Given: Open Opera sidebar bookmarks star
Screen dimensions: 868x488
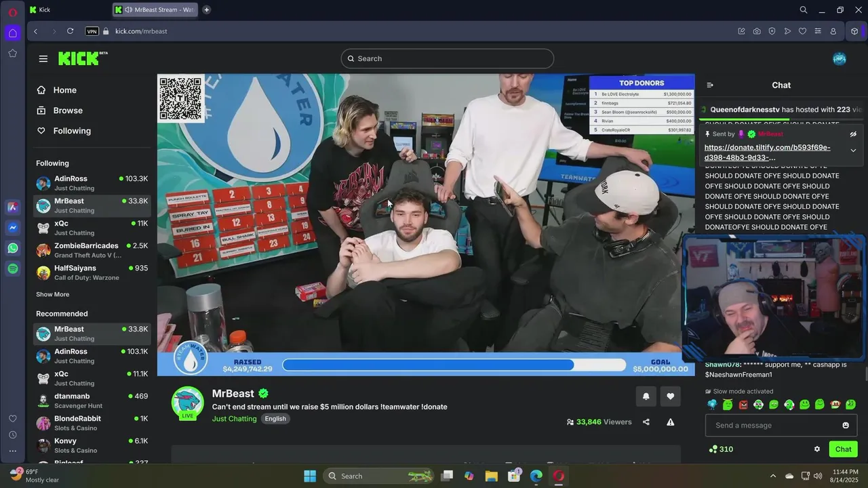Looking at the screenshot, I should 12,53.
